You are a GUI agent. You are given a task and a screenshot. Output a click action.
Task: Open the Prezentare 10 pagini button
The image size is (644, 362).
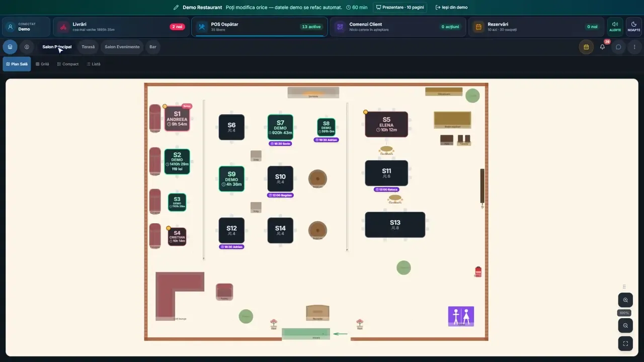point(400,8)
